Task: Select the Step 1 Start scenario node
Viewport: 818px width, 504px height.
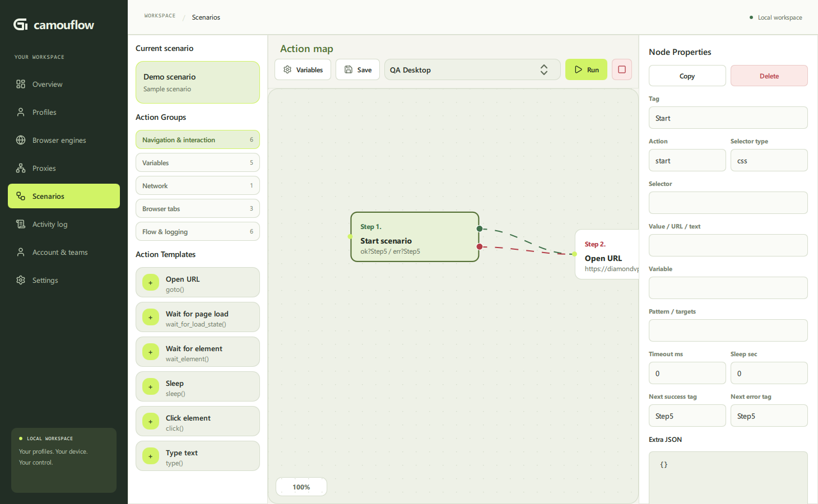Action: pyautogui.click(x=415, y=237)
